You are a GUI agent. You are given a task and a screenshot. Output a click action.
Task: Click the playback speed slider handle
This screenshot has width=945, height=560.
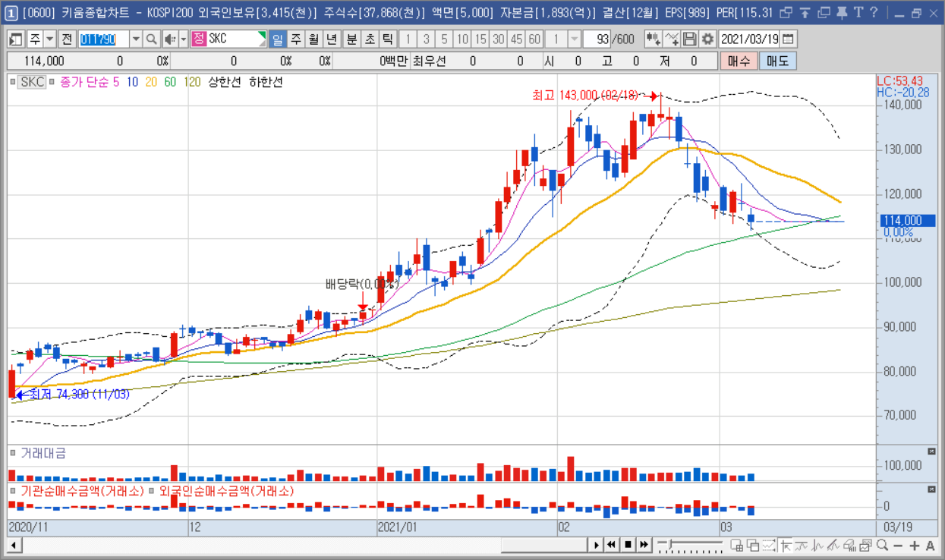click(670, 544)
